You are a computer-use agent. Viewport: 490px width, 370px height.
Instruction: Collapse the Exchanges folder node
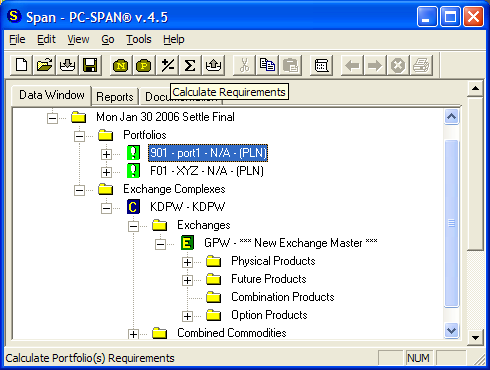point(133,226)
